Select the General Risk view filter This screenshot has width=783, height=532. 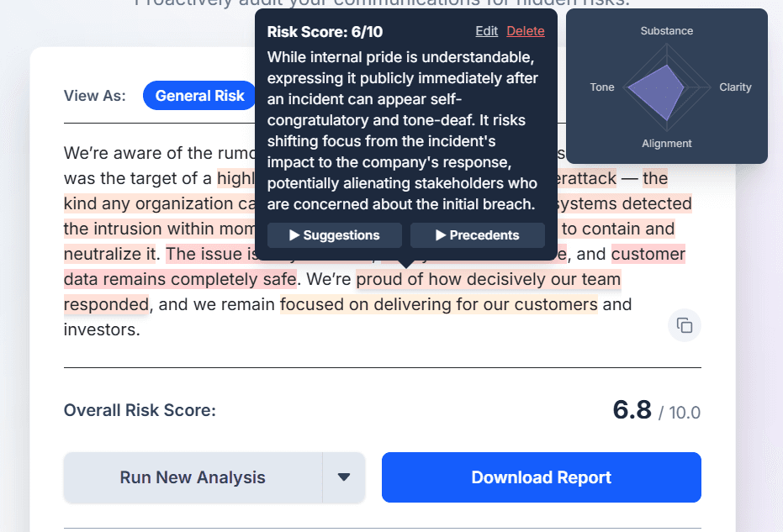[198, 95]
